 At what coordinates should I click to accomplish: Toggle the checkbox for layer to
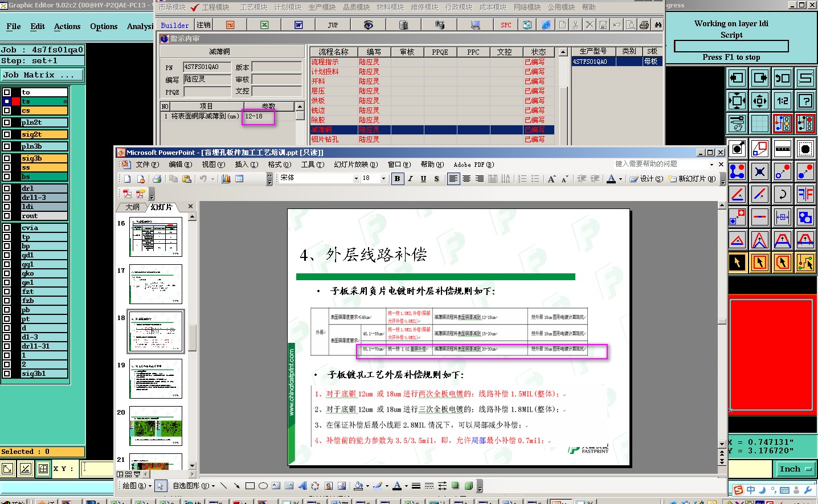7,92
